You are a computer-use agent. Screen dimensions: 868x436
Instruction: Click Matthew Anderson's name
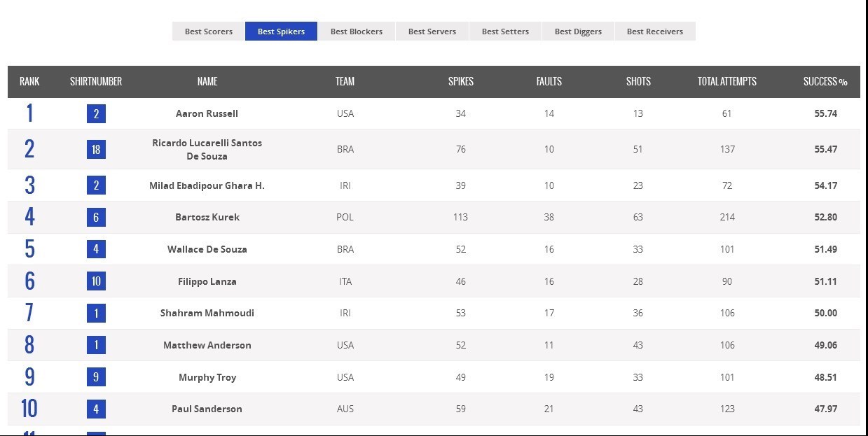207,345
